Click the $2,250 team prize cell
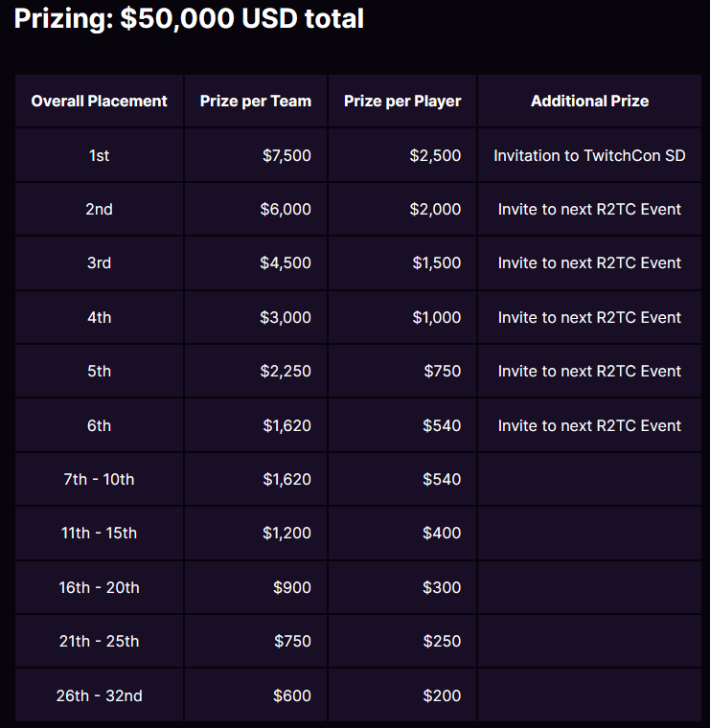The height and width of the screenshot is (728, 710). click(286, 371)
